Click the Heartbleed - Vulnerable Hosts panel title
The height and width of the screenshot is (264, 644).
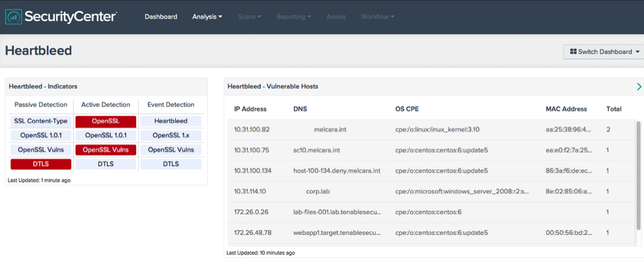pos(273,86)
